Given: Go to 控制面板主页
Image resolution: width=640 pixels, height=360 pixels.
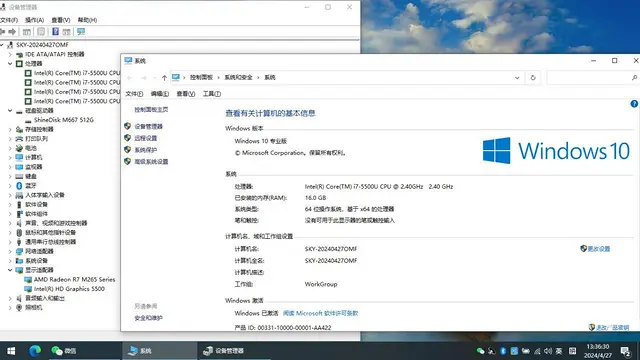Looking at the screenshot, I should (151, 110).
